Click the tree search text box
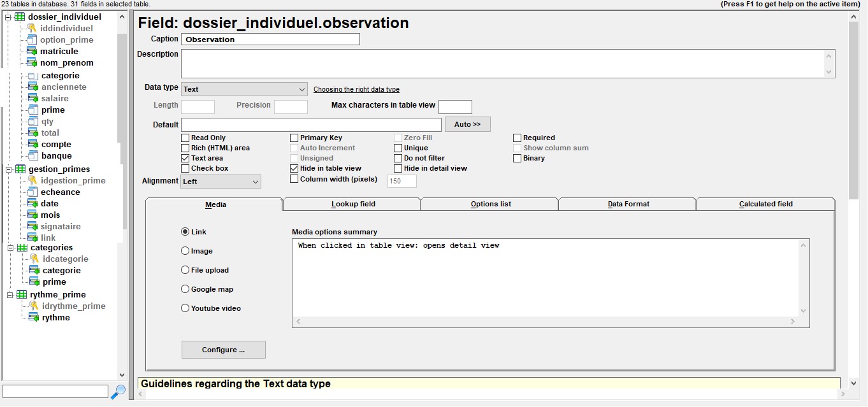868x407 pixels. (55, 391)
